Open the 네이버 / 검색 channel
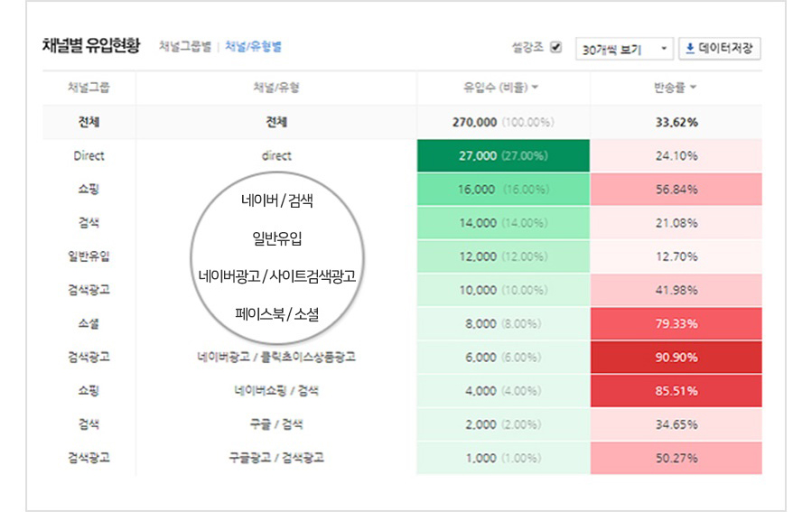Image resolution: width=812 pixels, height=512 pixels. [277, 200]
